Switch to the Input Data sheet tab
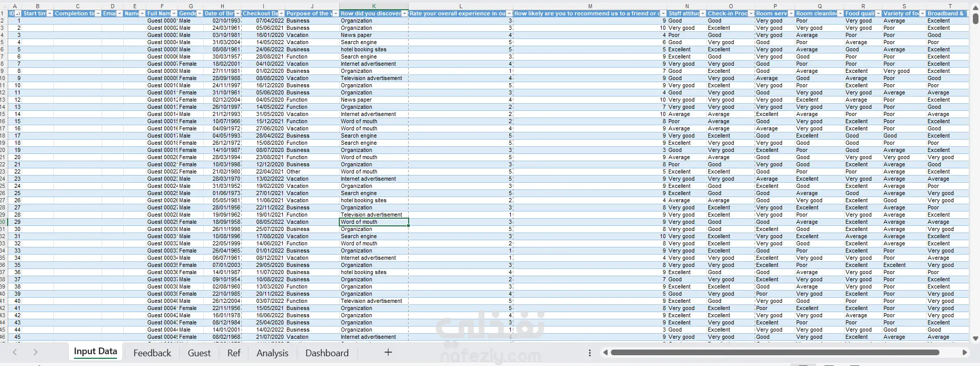Screen dimensions: 980x366 (95, 352)
